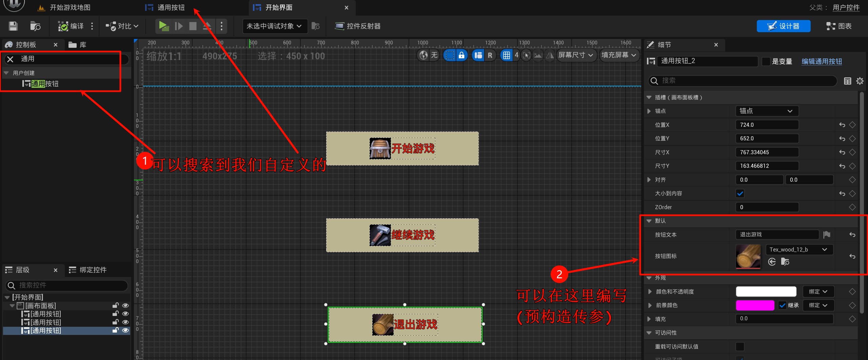Toggle the grid snapping icon in viewport
Screen dimensions: 868x360
(x=506, y=55)
